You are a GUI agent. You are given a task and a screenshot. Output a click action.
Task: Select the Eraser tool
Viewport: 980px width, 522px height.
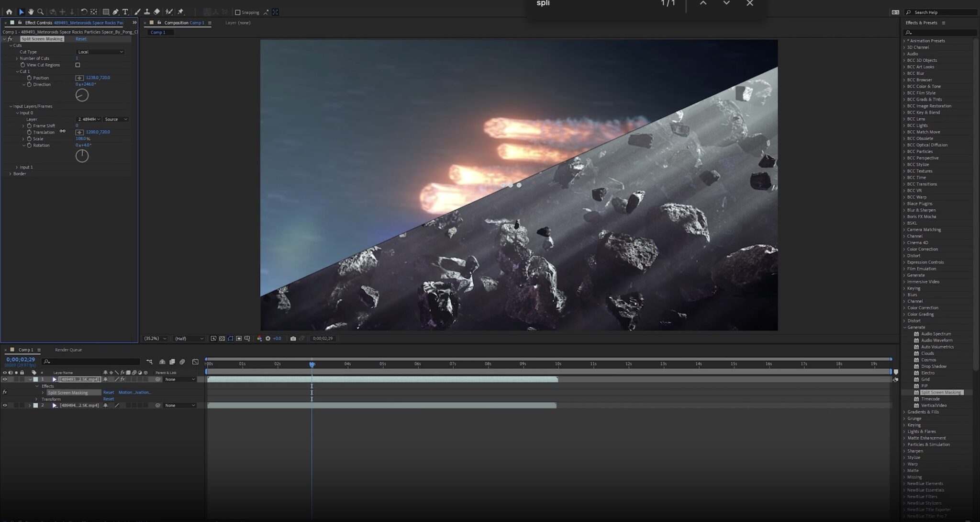[x=156, y=12]
